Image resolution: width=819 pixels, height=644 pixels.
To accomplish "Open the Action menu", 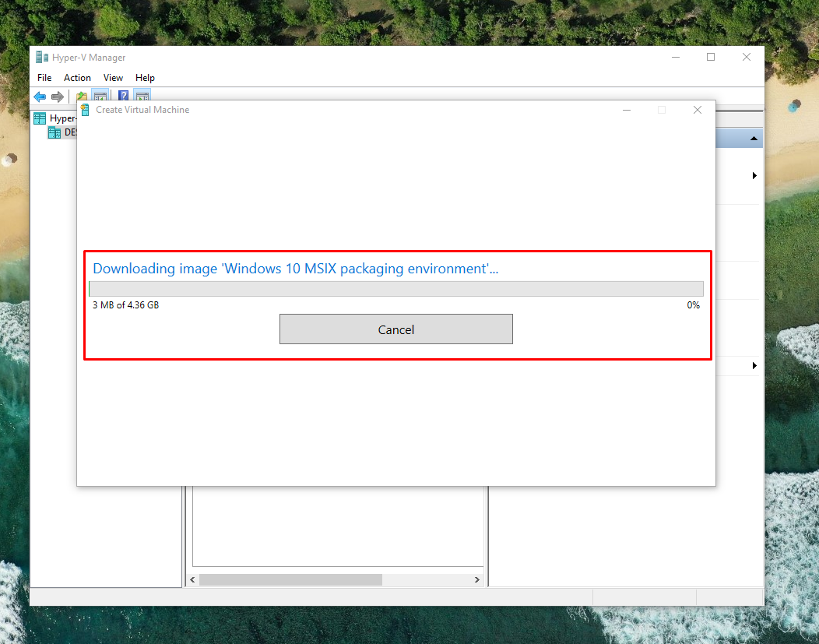I will tap(77, 78).
